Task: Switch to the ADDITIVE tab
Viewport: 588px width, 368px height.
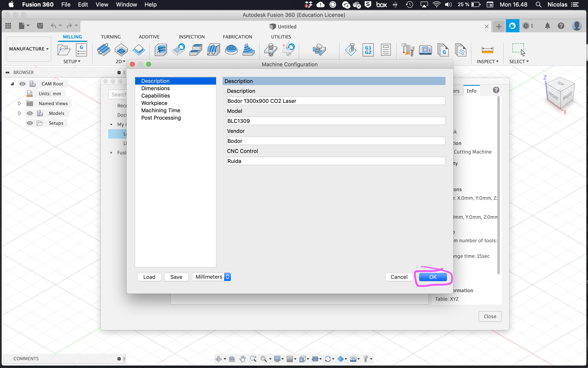Action: point(149,37)
